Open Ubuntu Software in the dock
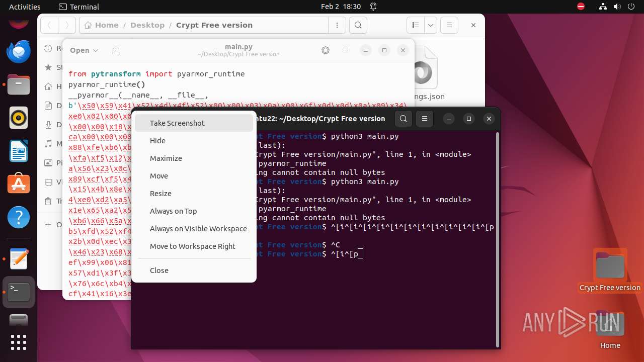Viewport: 644px width, 362px height. tap(19, 185)
